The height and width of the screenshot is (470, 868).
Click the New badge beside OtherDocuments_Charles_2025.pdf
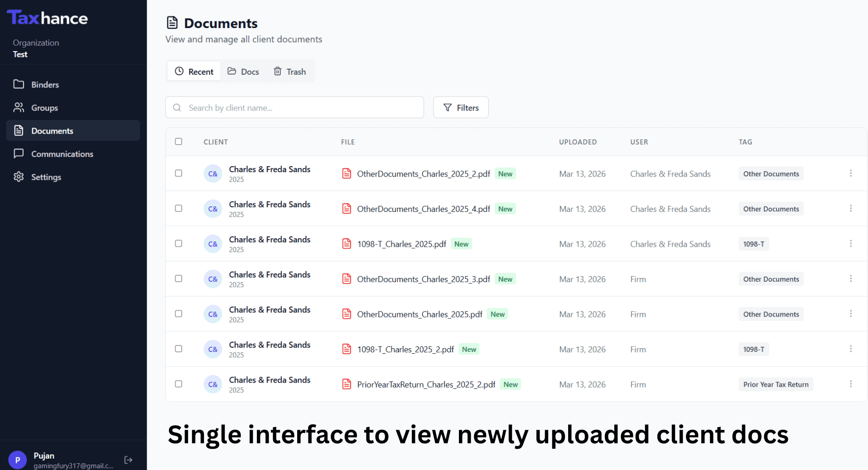(x=497, y=314)
